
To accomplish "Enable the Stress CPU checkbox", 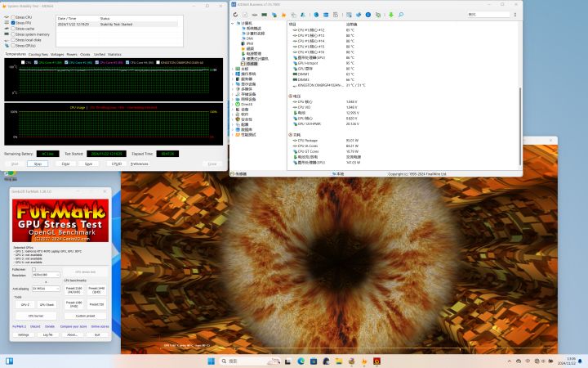I will (13, 17).
